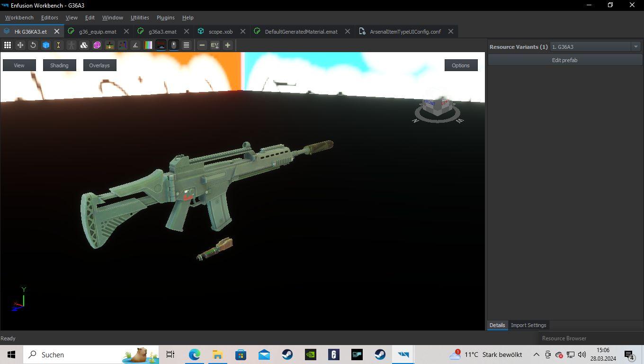Open File Explorer from the taskbar
644x364 pixels.
click(x=217, y=355)
